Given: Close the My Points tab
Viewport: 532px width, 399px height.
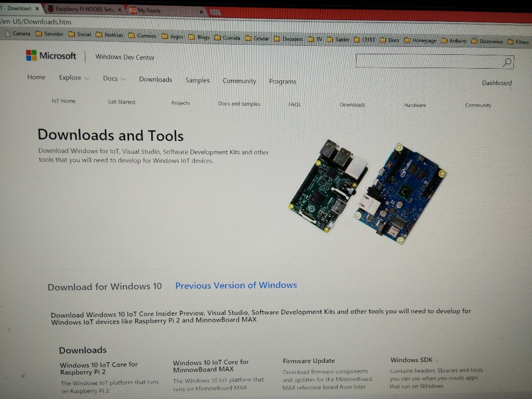Looking at the screenshot, I should point(201,12).
